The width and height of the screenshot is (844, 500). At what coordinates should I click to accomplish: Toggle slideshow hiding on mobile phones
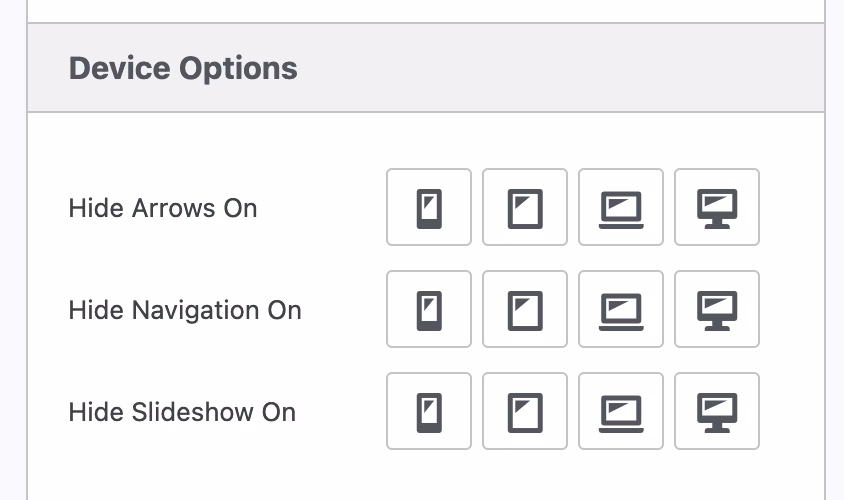coord(429,411)
